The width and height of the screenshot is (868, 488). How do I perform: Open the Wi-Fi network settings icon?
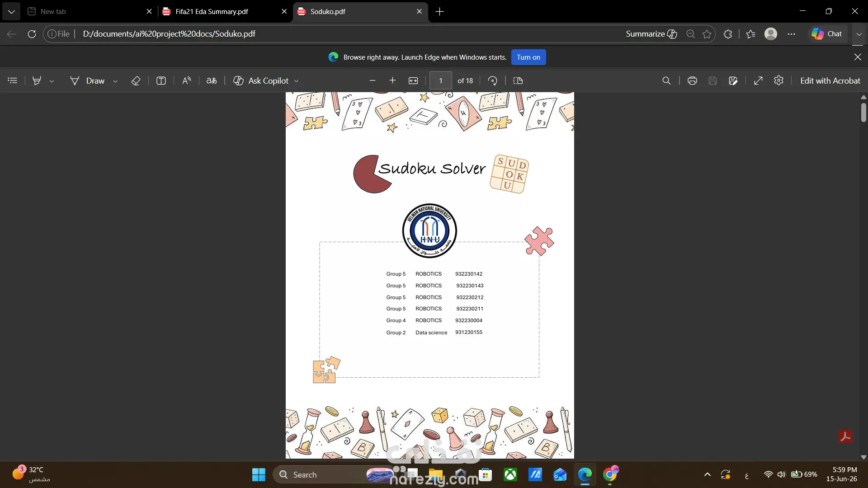pyautogui.click(x=768, y=474)
